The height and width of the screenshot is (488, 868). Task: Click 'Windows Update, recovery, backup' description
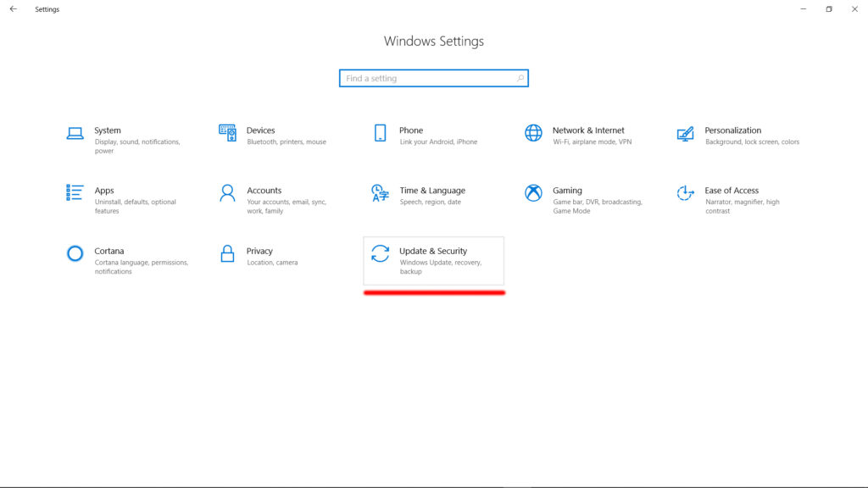tap(441, 267)
